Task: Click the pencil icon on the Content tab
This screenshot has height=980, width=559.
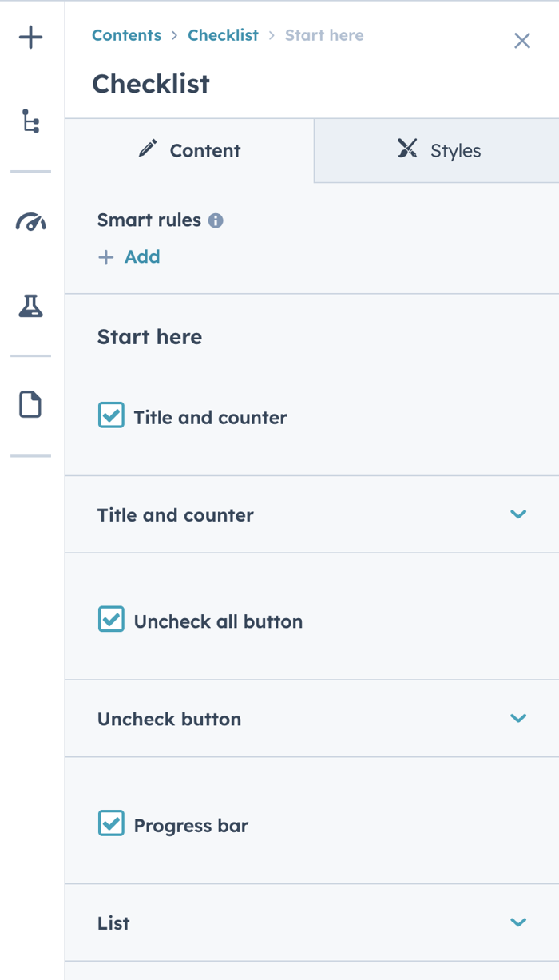Action: (x=147, y=148)
